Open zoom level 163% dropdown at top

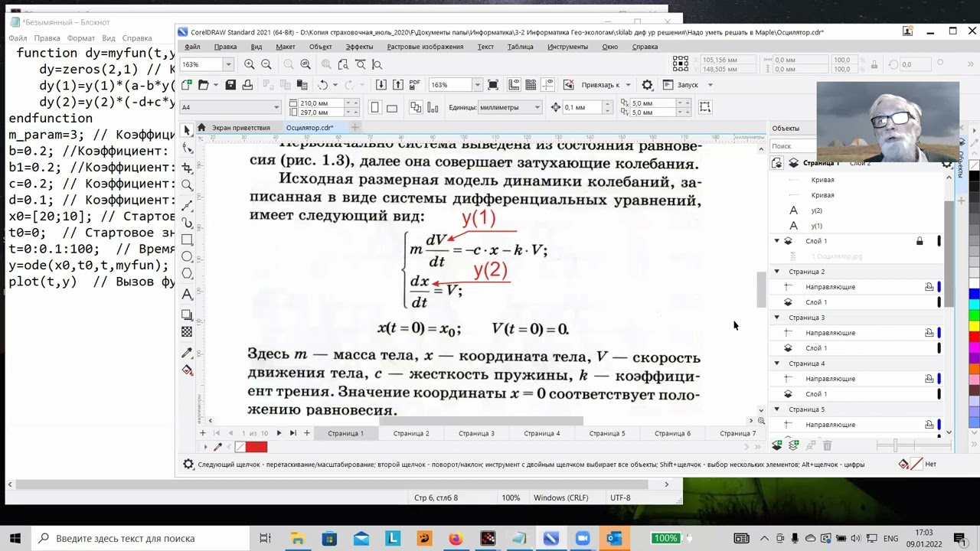pyautogui.click(x=227, y=65)
